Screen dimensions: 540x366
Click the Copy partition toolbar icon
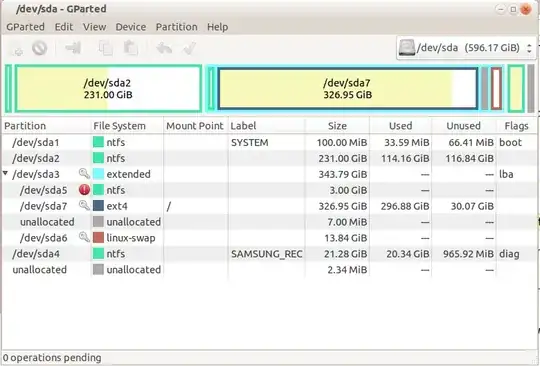pyautogui.click(x=105, y=48)
